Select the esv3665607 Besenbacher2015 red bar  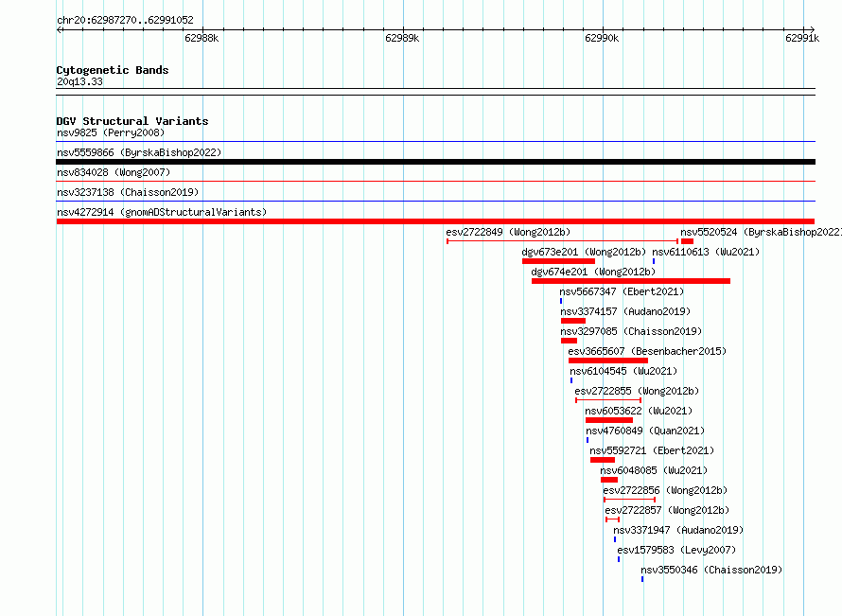(x=608, y=361)
